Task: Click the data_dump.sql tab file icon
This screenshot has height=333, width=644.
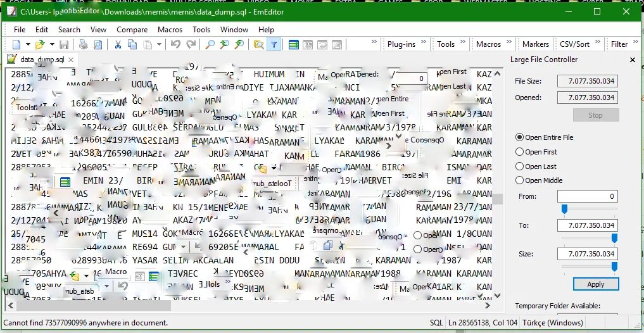Action: (12, 60)
